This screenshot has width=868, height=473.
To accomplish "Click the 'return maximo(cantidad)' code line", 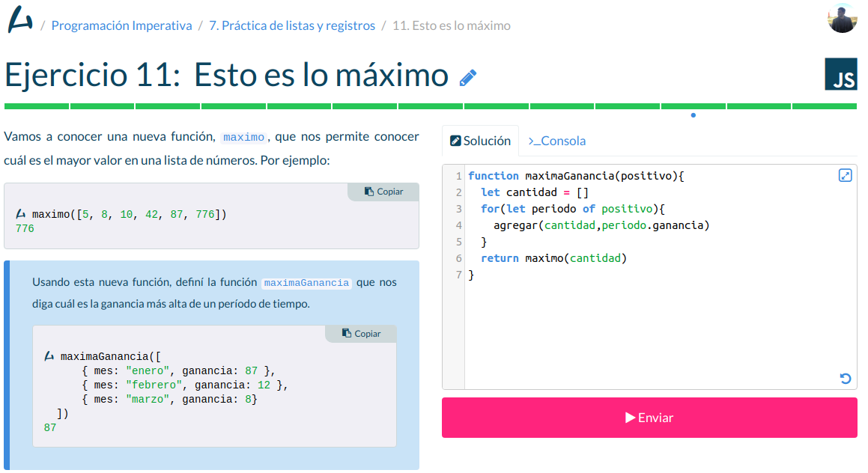I will coord(553,258).
